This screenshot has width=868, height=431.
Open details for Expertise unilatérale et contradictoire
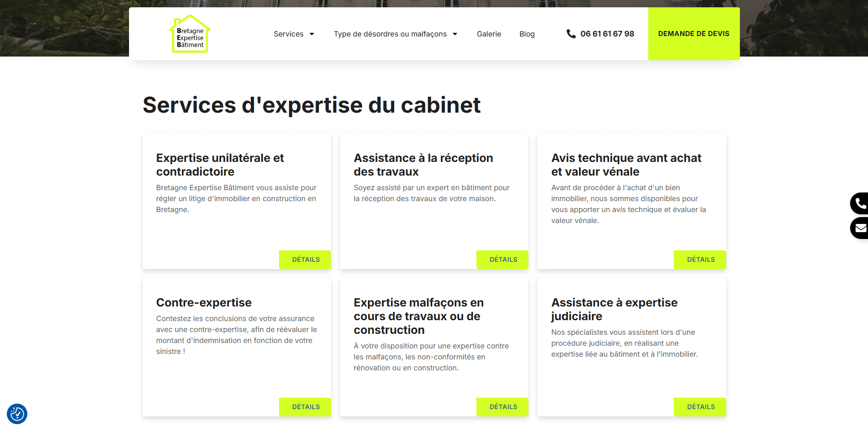click(x=305, y=260)
